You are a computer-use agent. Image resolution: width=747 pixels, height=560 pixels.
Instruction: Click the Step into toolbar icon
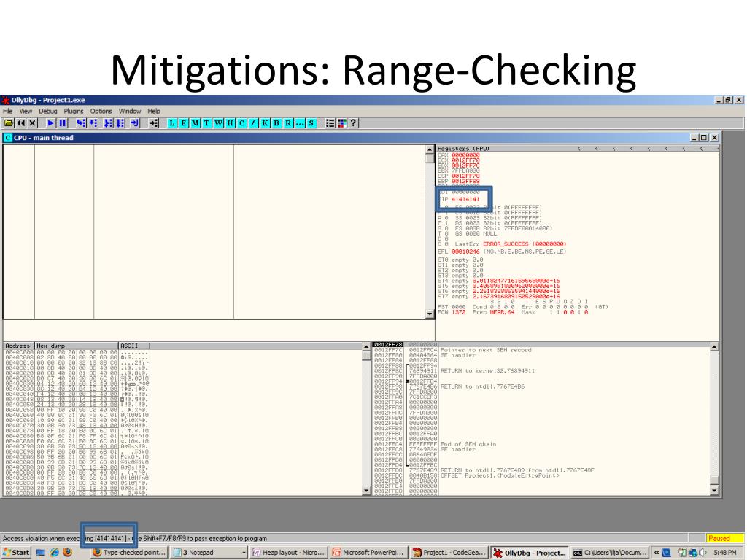click(x=82, y=122)
